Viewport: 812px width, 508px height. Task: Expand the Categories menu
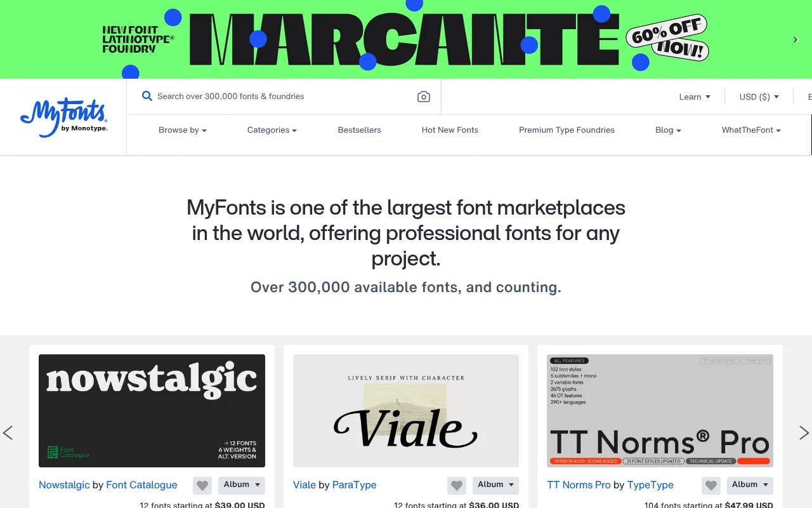[x=272, y=130]
